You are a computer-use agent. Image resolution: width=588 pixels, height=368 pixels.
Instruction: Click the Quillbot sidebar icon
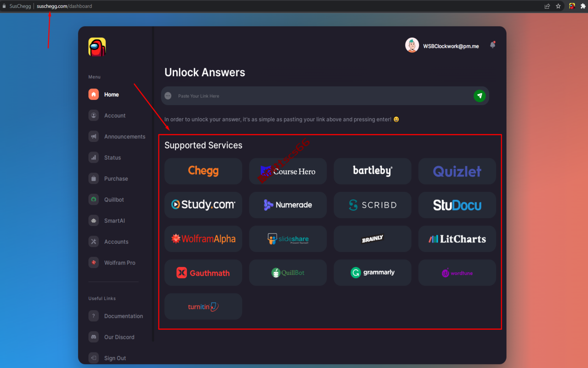pos(94,200)
